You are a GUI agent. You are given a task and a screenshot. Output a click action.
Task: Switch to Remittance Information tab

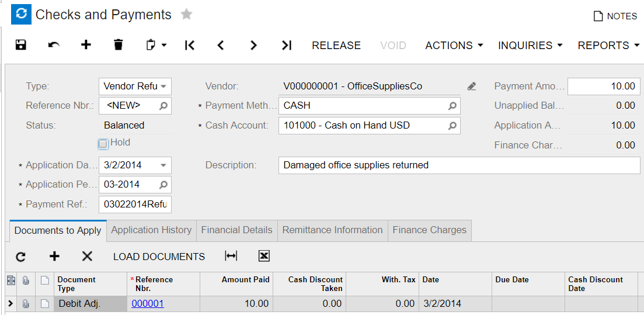coord(333,230)
